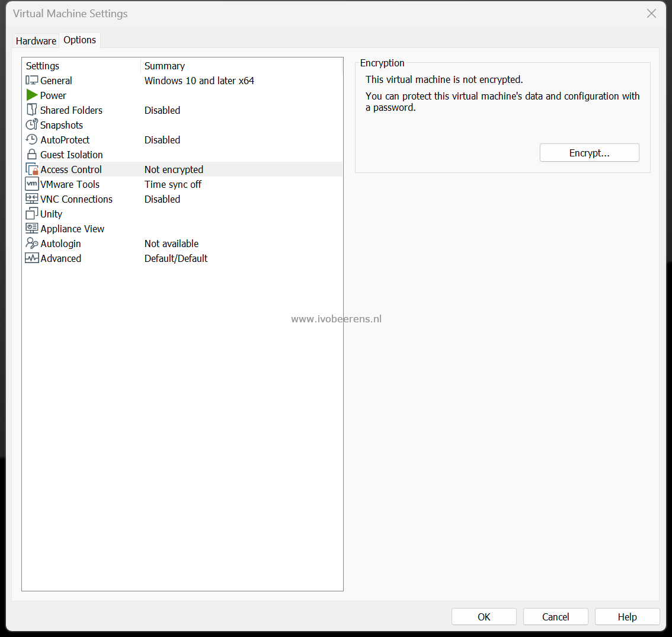Open Help for VM settings
Screen dimensions: 672x637
pyautogui.click(x=627, y=617)
